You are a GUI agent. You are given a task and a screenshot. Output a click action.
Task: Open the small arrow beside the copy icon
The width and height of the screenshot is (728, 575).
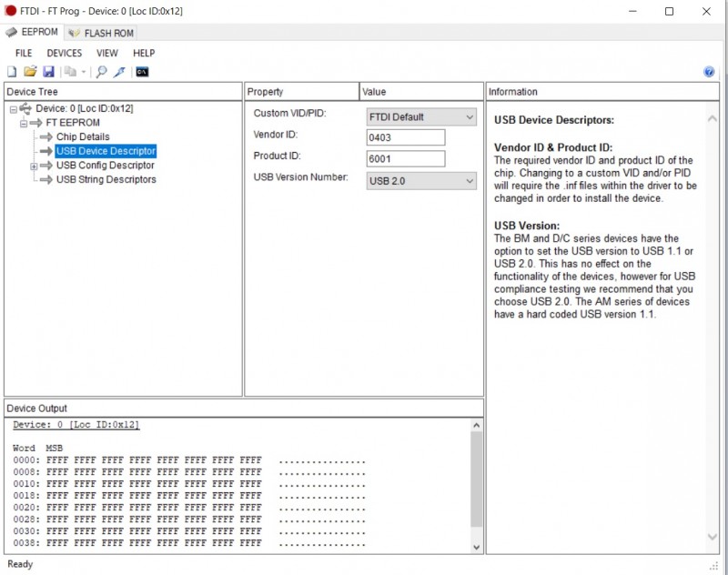(x=84, y=72)
